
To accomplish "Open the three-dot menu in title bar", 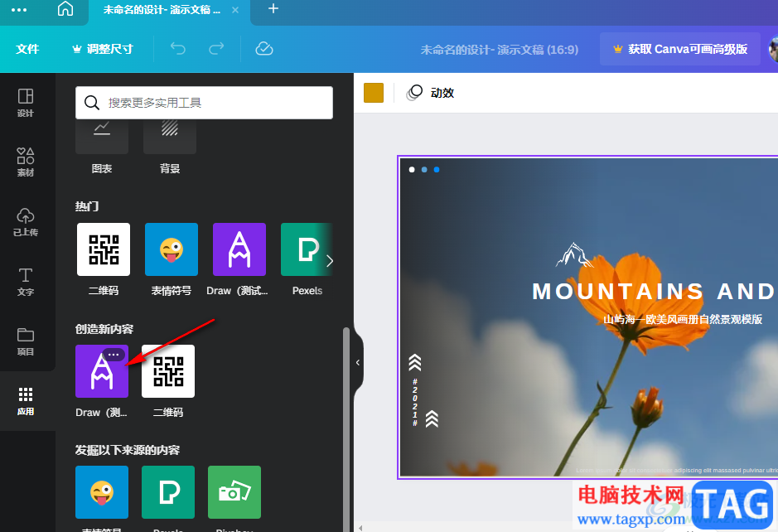I will click(19, 10).
